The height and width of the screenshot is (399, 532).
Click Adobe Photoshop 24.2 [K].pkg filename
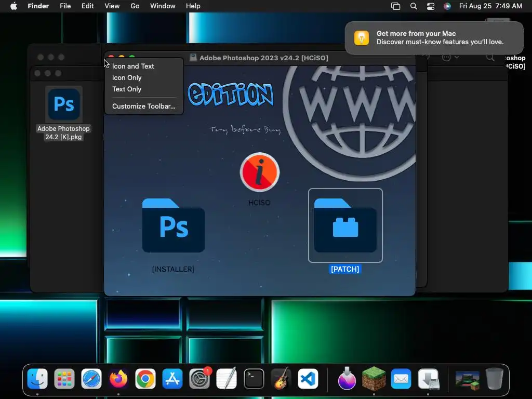pos(63,132)
